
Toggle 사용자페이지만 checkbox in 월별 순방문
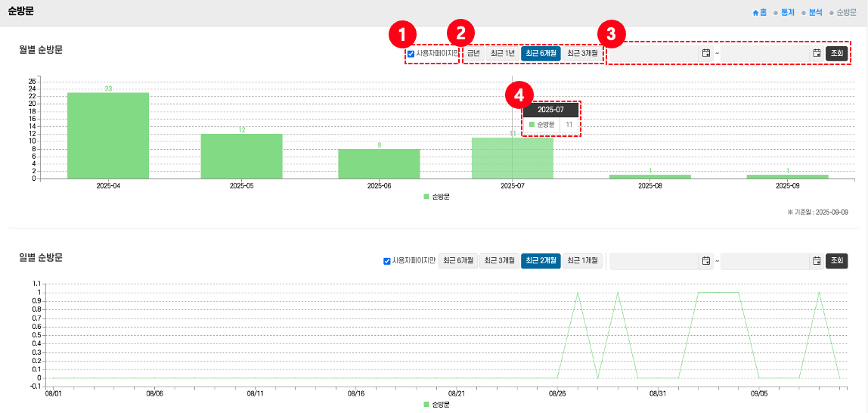[411, 54]
